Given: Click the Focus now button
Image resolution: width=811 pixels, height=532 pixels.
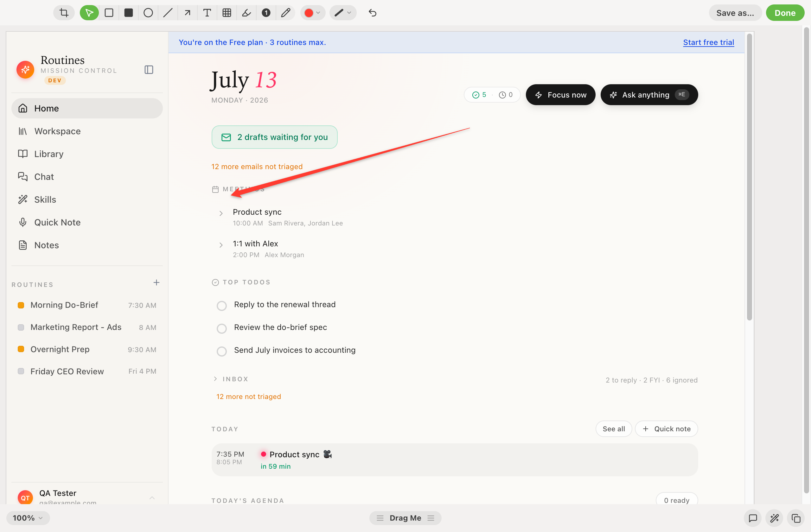Looking at the screenshot, I should tap(560, 95).
